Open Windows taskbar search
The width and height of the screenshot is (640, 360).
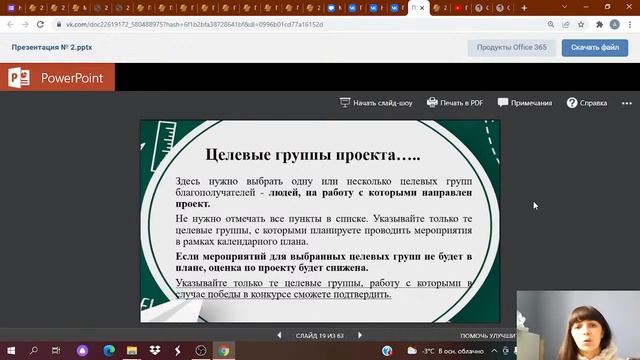click(34, 351)
